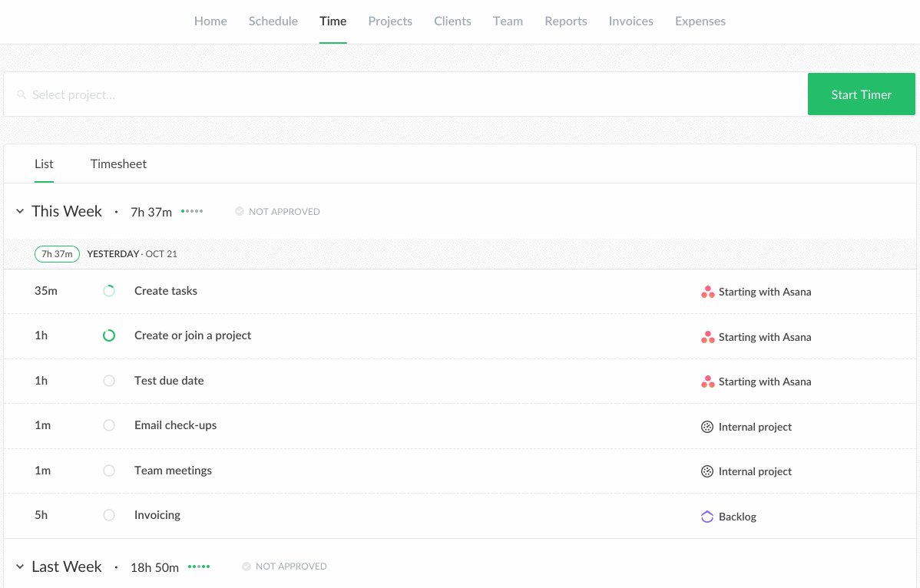
Task: Collapse the Last Week section chevron
Action: coord(20,567)
